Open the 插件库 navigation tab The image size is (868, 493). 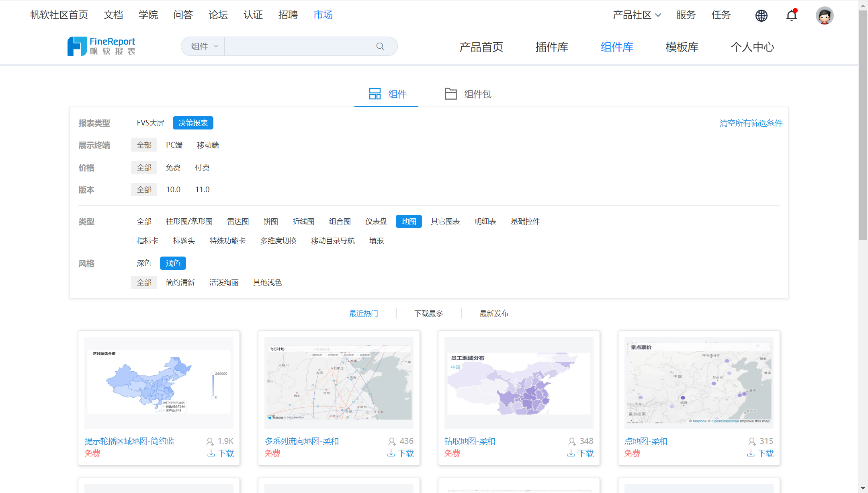552,47
